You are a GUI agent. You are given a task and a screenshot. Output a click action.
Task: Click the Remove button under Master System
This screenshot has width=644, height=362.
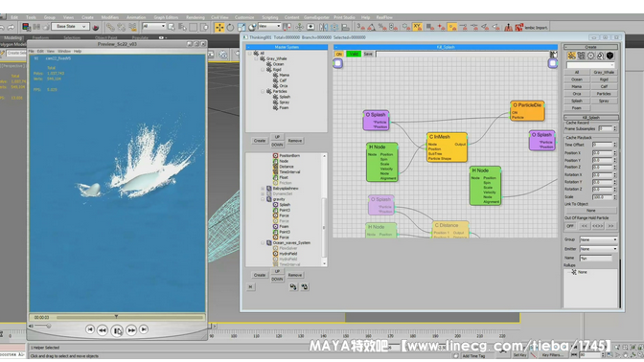pos(295,141)
